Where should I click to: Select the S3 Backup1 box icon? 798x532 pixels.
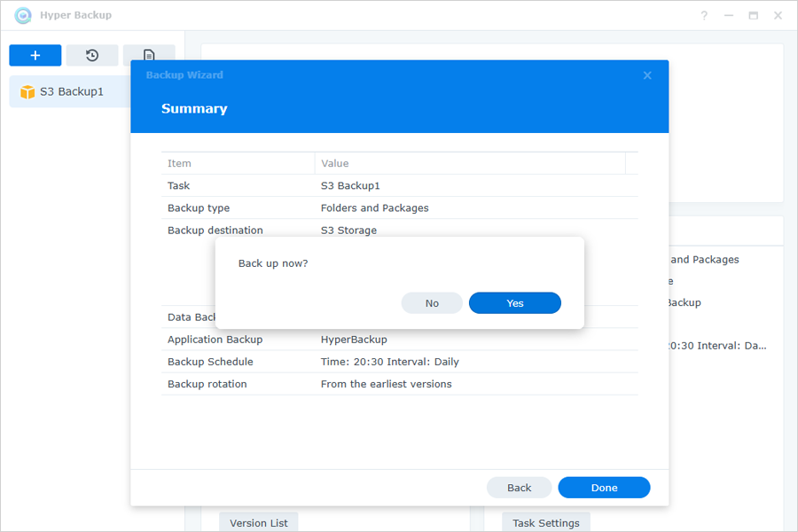coord(27,91)
